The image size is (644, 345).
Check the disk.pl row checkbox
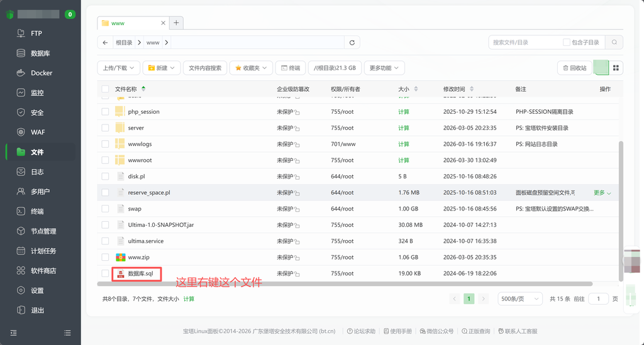105,177
